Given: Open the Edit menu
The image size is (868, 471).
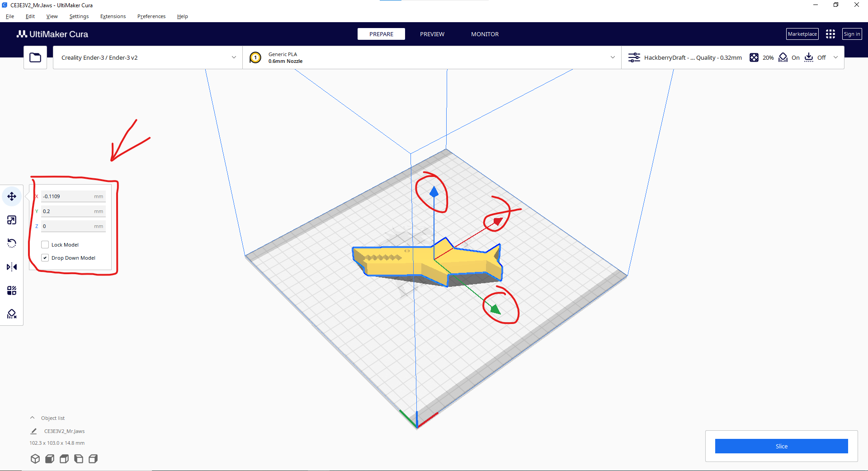Looking at the screenshot, I should click(30, 16).
